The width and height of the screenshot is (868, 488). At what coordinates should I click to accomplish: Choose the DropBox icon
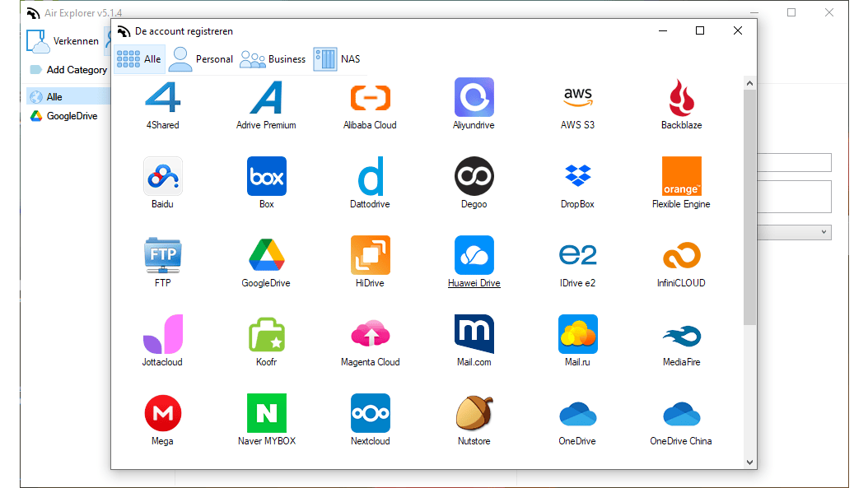tap(578, 176)
